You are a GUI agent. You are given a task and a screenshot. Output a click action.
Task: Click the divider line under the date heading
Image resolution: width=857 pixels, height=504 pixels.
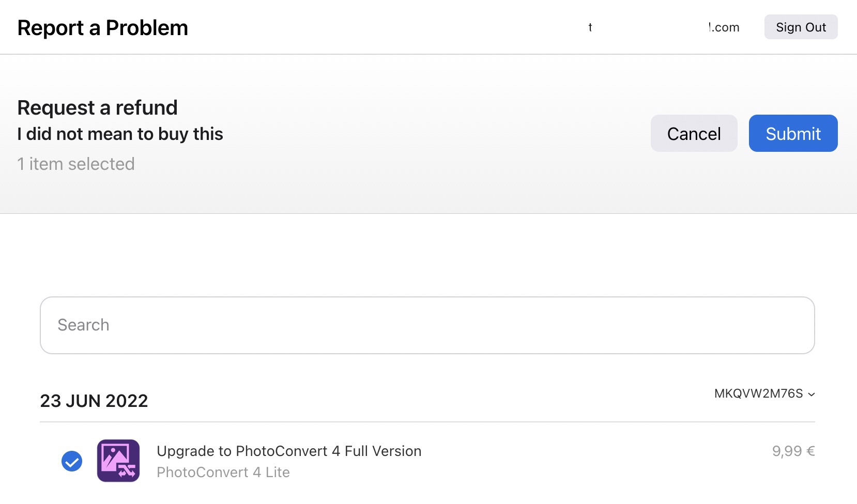click(427, 422)
